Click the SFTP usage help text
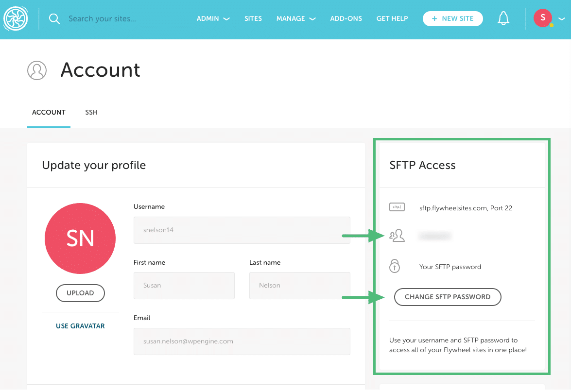Screen dimensions: 571x392 [458, 345]
